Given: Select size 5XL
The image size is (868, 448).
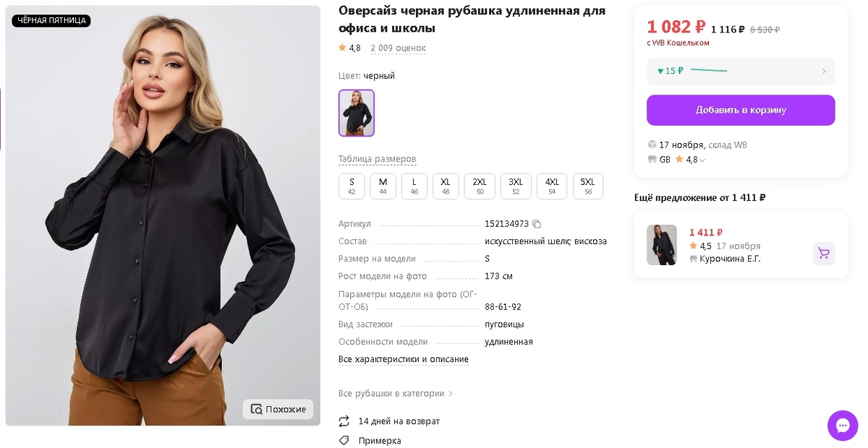Looking at the screenshot, I should (587, 186).
